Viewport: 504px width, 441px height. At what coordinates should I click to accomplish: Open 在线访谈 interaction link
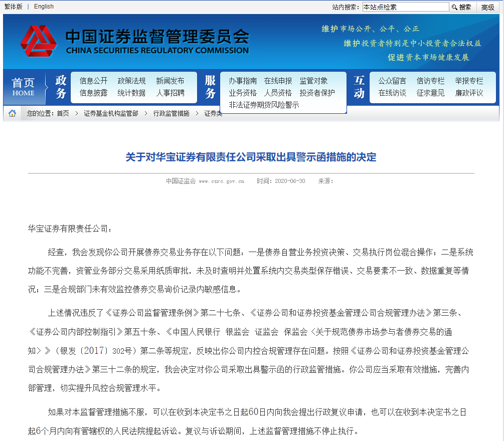[392, 93]
